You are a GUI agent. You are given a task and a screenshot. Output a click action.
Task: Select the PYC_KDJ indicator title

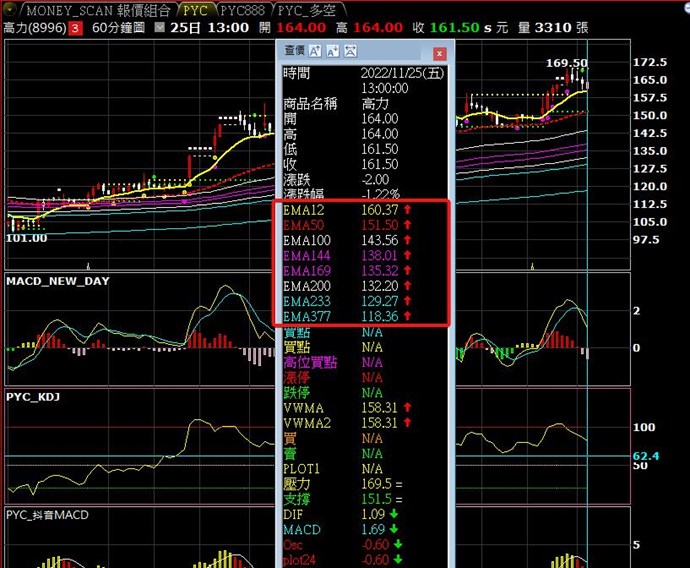35,397
